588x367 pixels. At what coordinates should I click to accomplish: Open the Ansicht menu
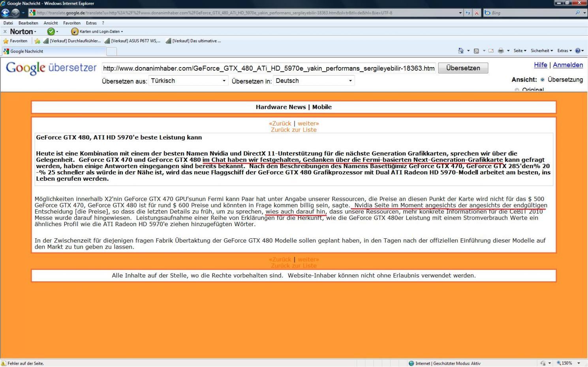[x=51, y=23]
